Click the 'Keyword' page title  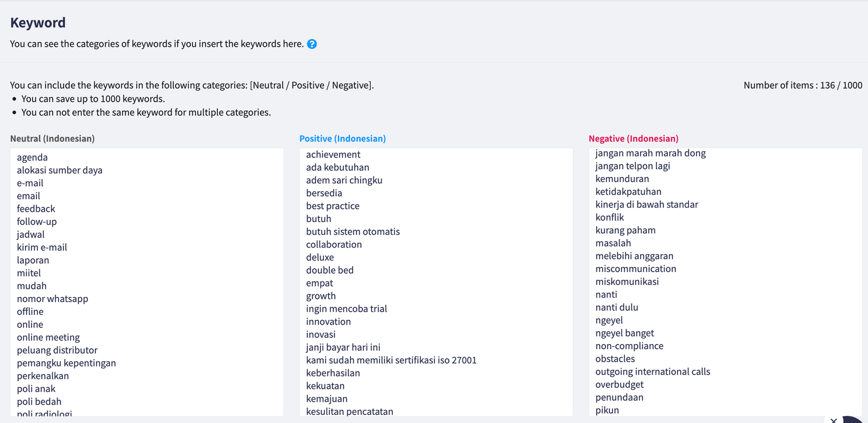[x=38, y=23]
